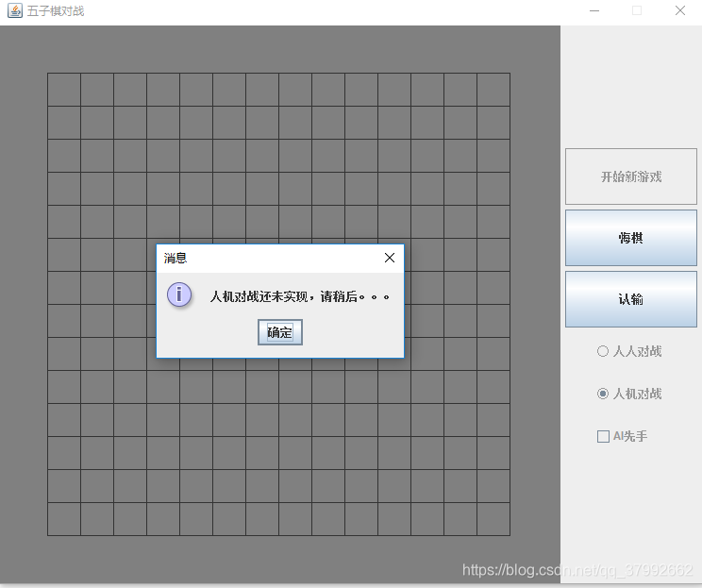The height and width of the screenshot is (588, 702).
Task: Close the 五子棋对战 main window
Action: coord(680,10)
